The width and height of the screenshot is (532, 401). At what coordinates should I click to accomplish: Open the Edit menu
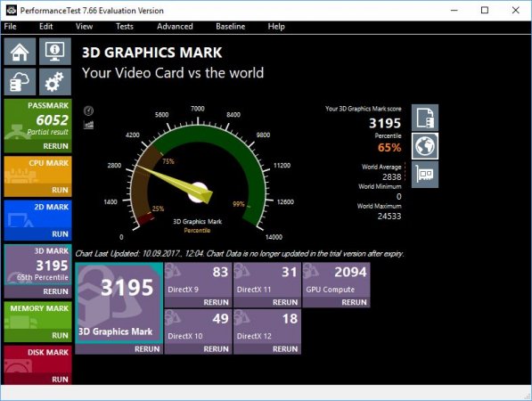tap(45, 27)
